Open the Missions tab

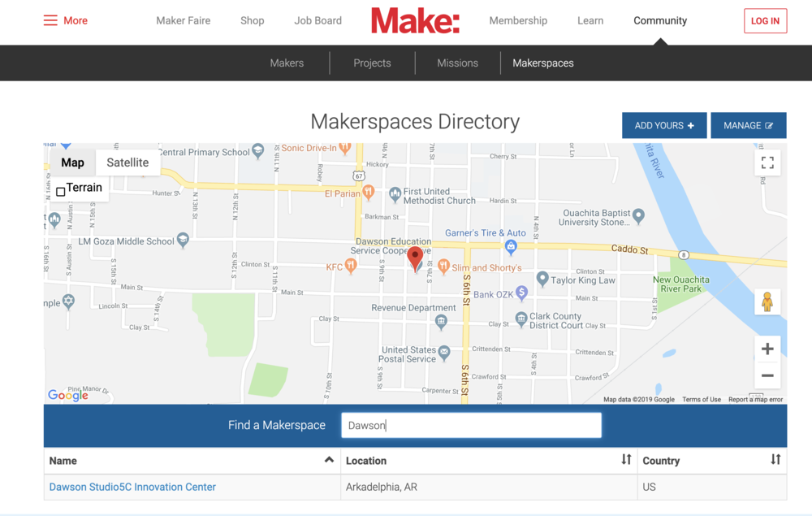(x=458, y=63)
